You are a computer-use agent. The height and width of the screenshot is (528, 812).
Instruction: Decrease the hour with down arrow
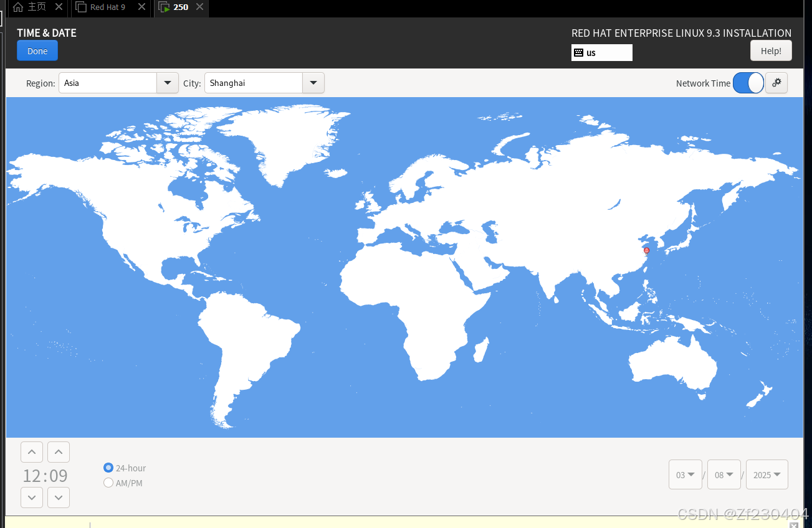pos(32,497)
